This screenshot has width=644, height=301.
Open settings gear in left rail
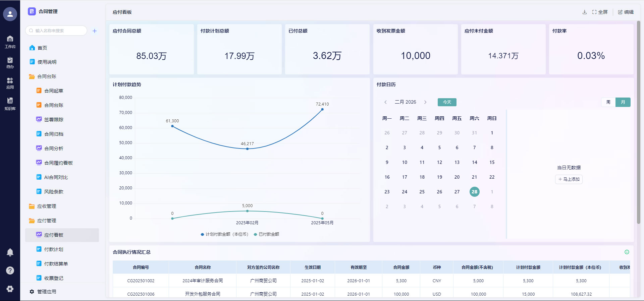coord(10,289)
